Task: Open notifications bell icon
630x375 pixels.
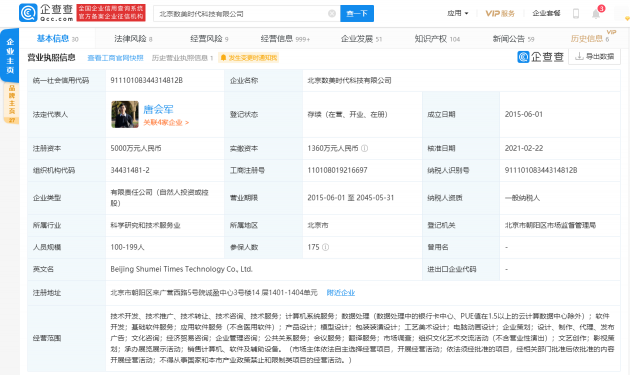Action: tap(596, 14)
